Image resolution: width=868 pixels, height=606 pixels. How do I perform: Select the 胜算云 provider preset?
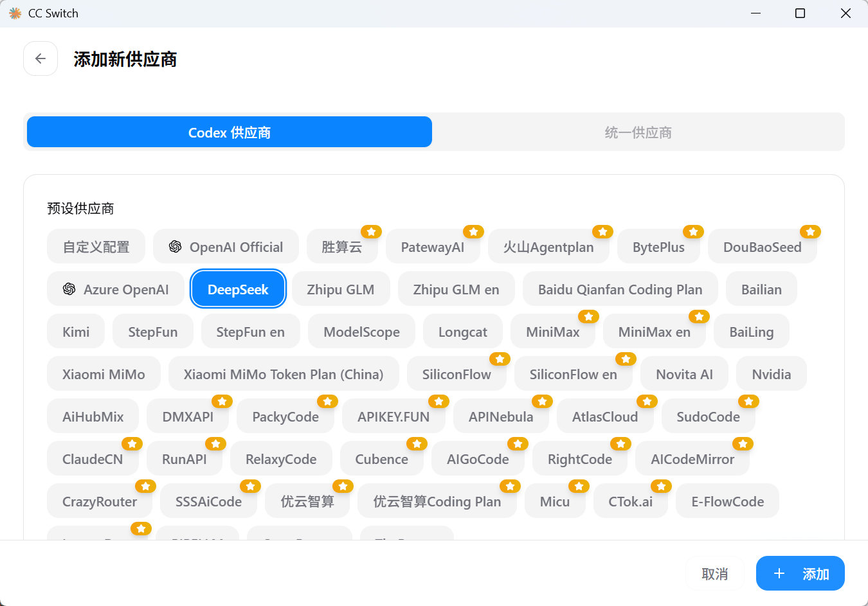(x=342, y=247)
